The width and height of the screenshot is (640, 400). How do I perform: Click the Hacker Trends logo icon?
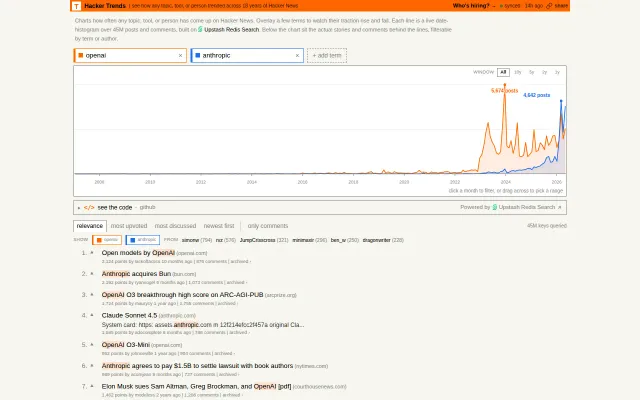point(76,6)
